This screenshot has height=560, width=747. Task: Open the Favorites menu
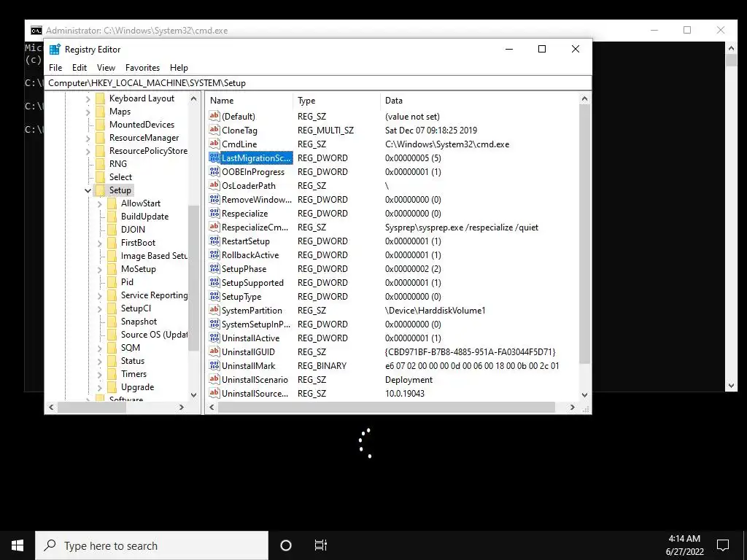[142, 68]
